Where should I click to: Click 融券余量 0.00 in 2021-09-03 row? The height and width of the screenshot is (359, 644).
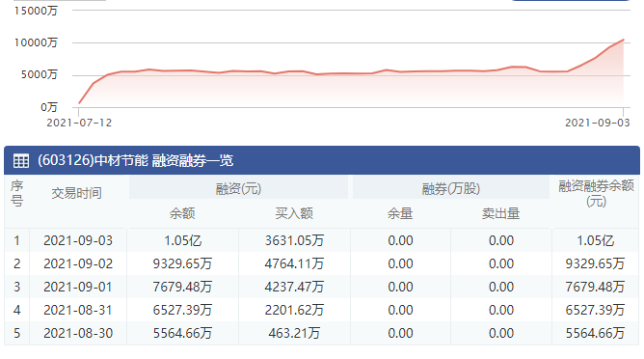click(400, 240)
